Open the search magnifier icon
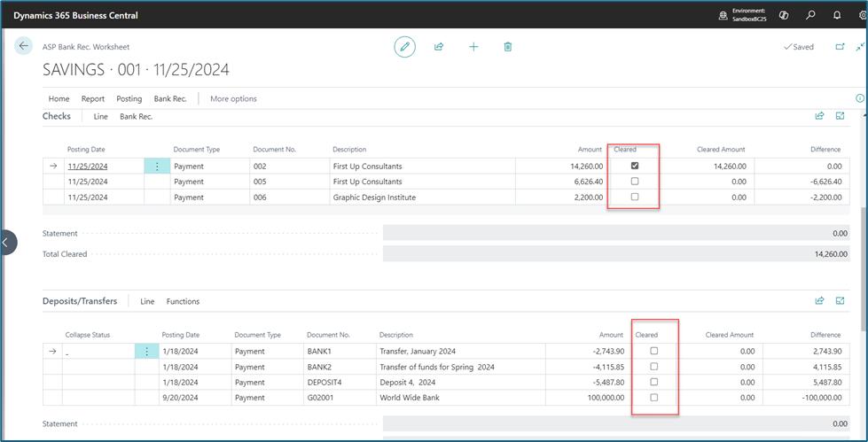The image size is (868, 442). 810,15
